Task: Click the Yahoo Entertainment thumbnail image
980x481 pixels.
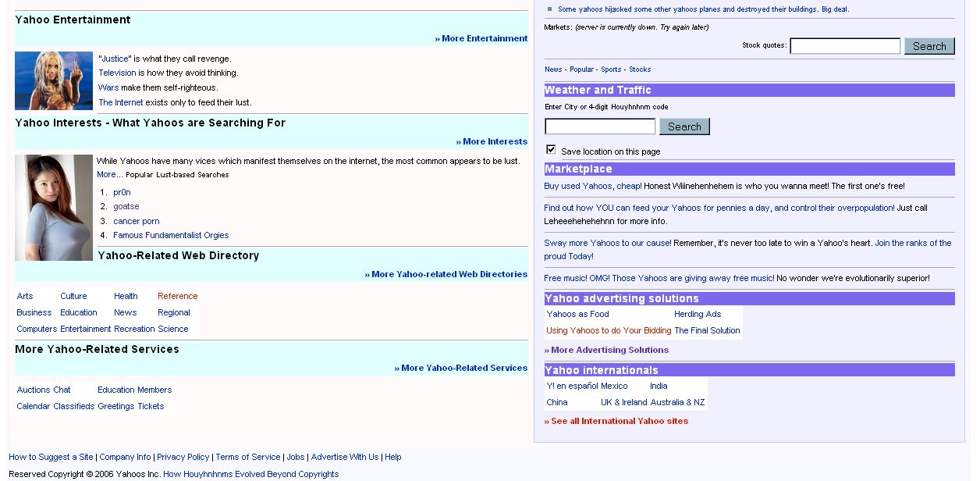Action: point(54,80)
